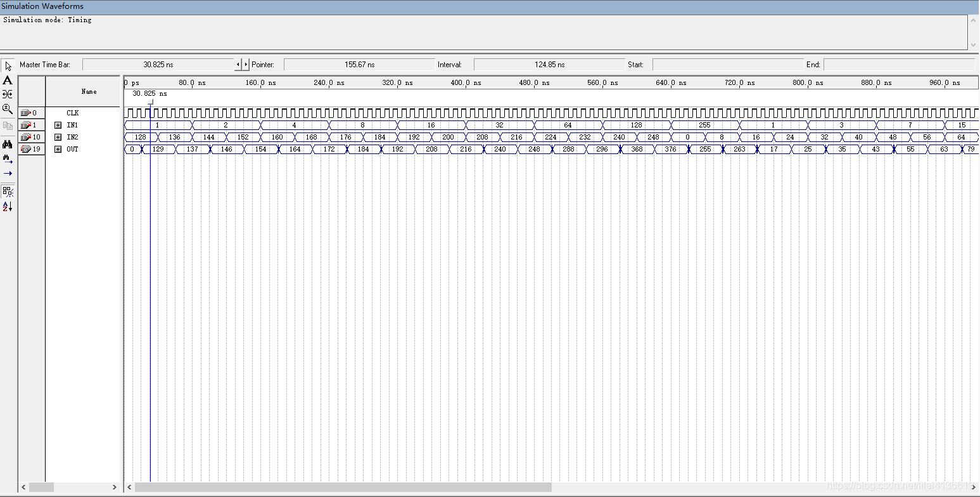Image resolution: width=980 pixels, height=497 pixels.
Task: Step master time bar left arrow
Action: (x=238, y=65)
